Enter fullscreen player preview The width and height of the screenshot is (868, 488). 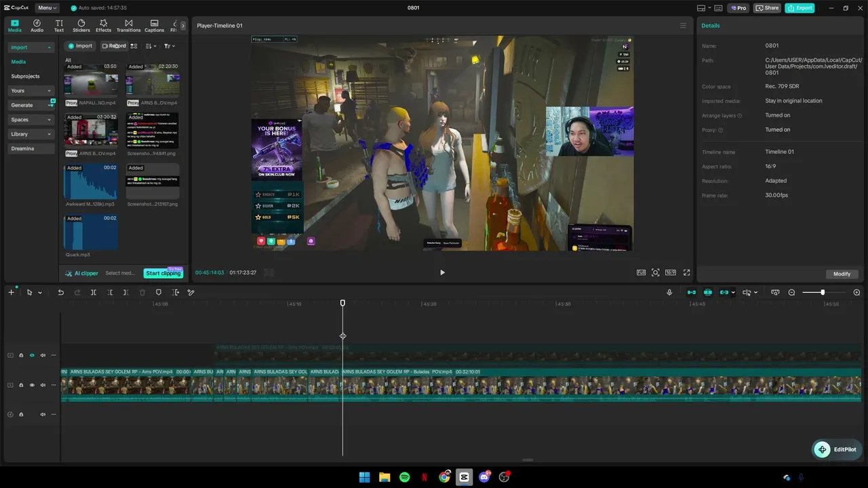click(686, 272)
